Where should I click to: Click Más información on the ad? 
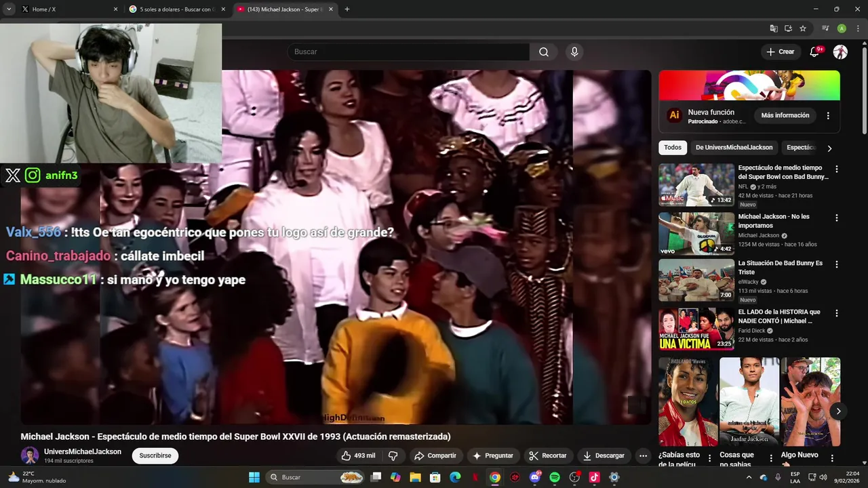coord(785,115)
